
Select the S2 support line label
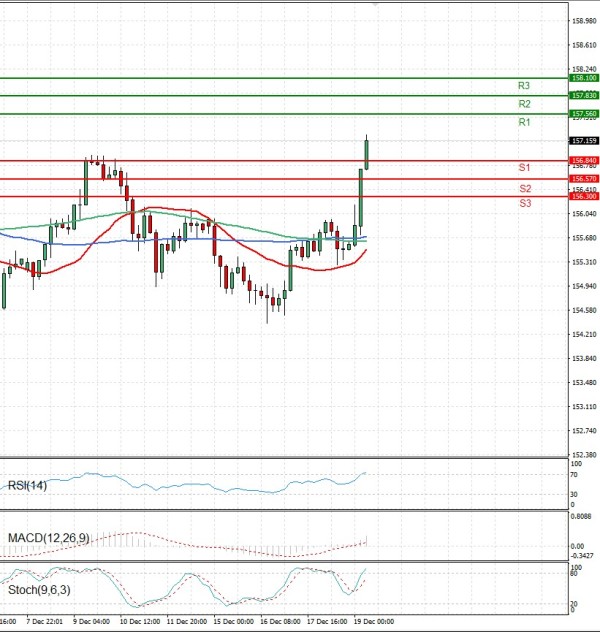click(x=524, y=188)
